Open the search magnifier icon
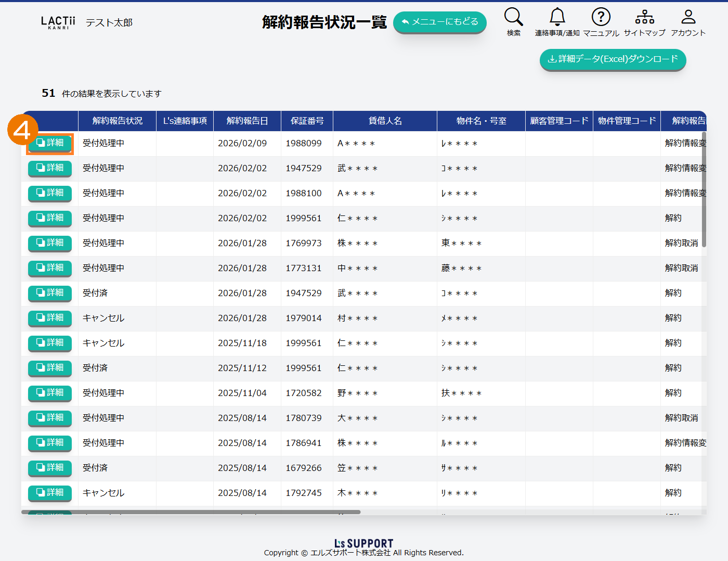This screenshot has height=561, width=728. pos(513,17)
